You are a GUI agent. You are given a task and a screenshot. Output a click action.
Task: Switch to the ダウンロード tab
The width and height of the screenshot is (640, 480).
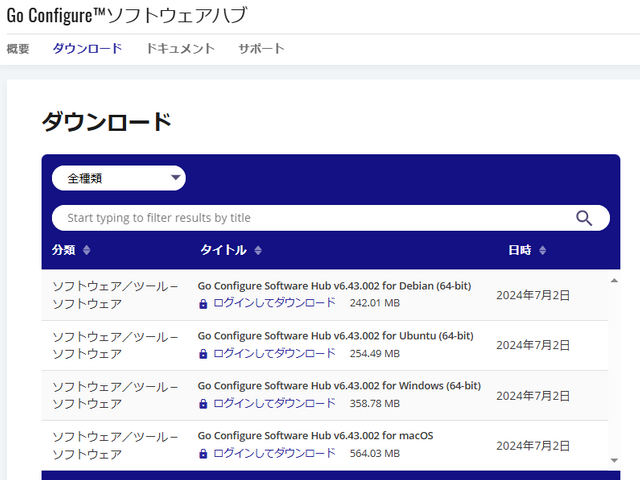(87, 49)
